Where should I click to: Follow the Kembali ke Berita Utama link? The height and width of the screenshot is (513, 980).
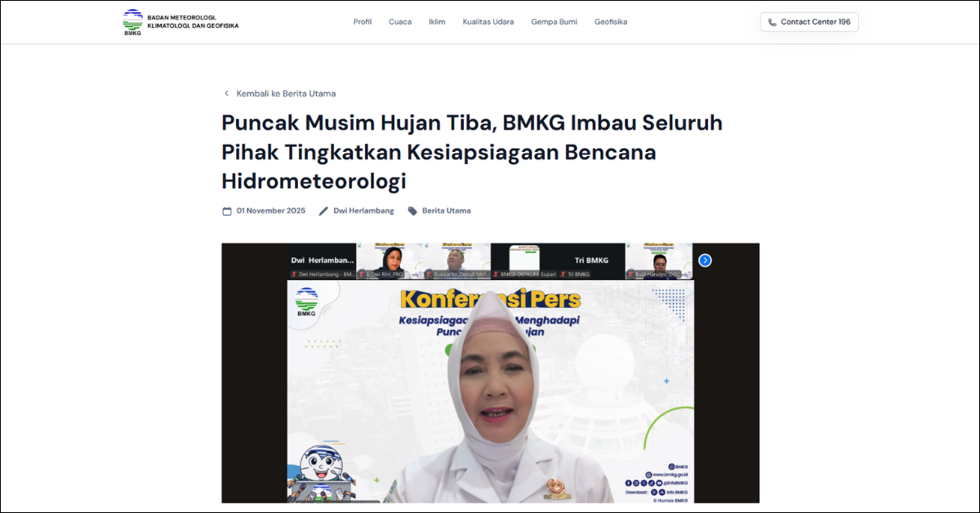tap(286, 94)
